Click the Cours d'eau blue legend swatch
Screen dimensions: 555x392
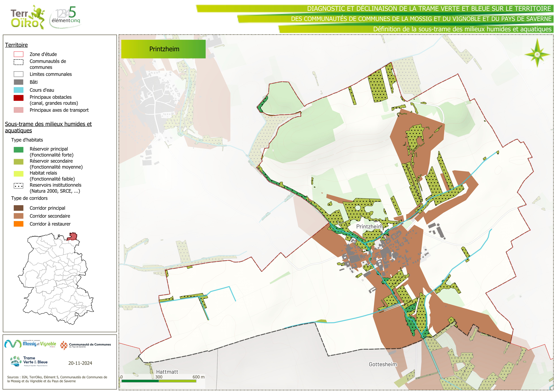pos(19,90)
